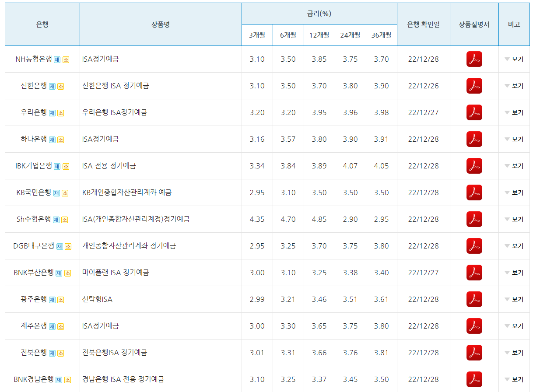Click the 12개월 rate column header
The height and width of the screenshot is (392, 533).
(319, 35)
